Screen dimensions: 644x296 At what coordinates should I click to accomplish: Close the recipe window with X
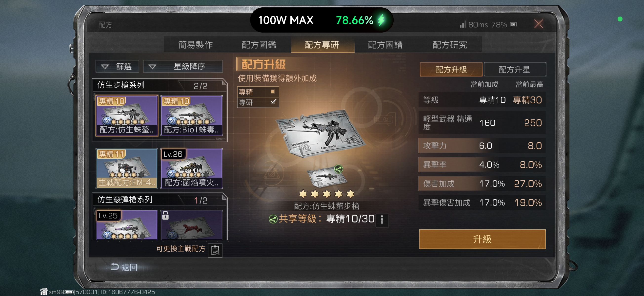click(x=539, y=24)
